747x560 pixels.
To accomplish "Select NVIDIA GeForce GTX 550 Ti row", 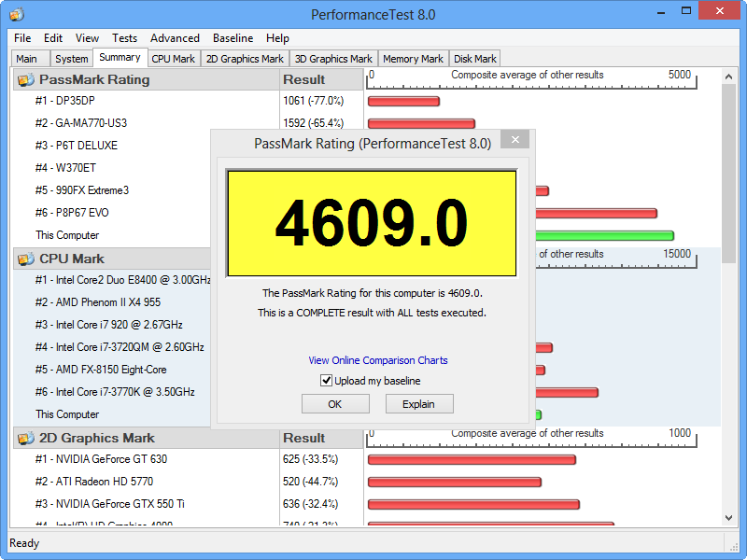I will 109,504.
